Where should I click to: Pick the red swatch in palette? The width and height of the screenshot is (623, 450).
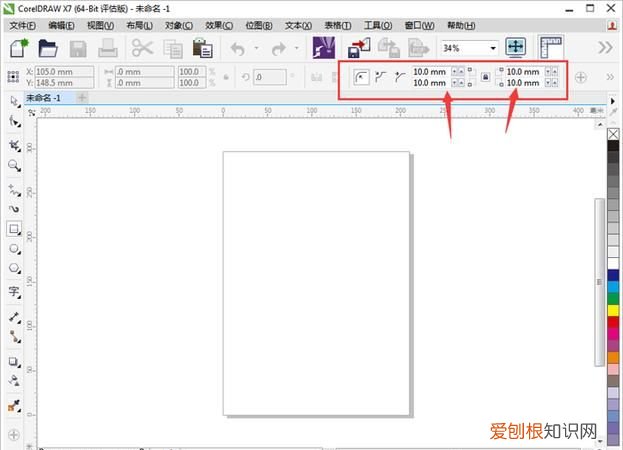tap(613, 322)
